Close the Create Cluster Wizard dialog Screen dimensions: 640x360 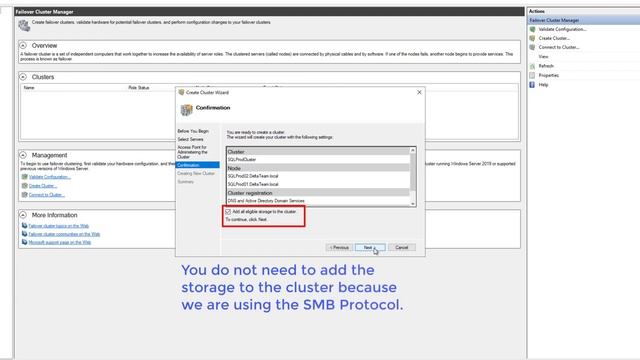pyautogui.click(x=419, y=92)
